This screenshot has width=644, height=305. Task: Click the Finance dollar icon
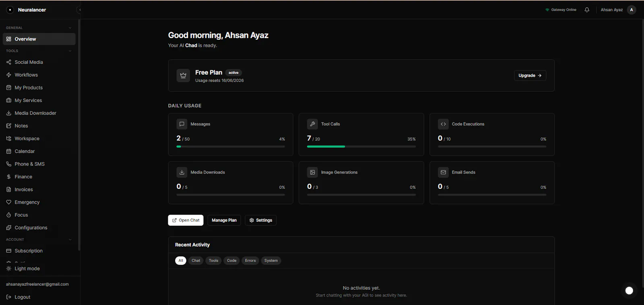tap(9, 177)
